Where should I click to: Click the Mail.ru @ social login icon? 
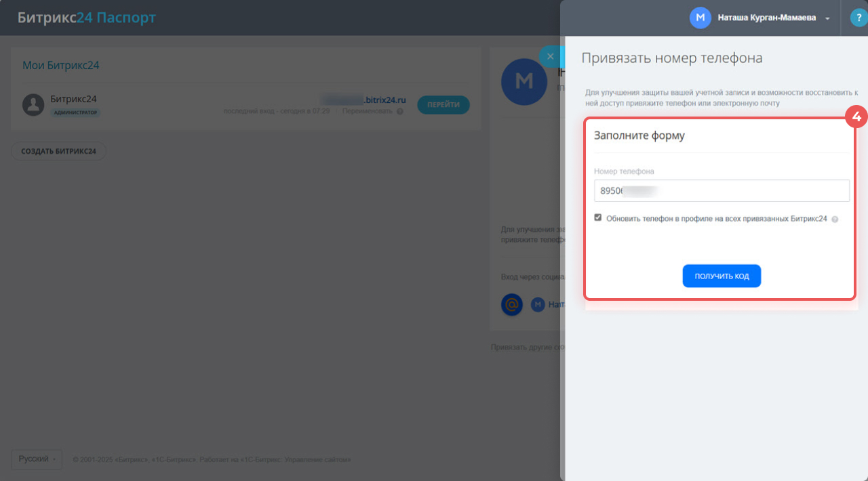click(x=512, y=305)
